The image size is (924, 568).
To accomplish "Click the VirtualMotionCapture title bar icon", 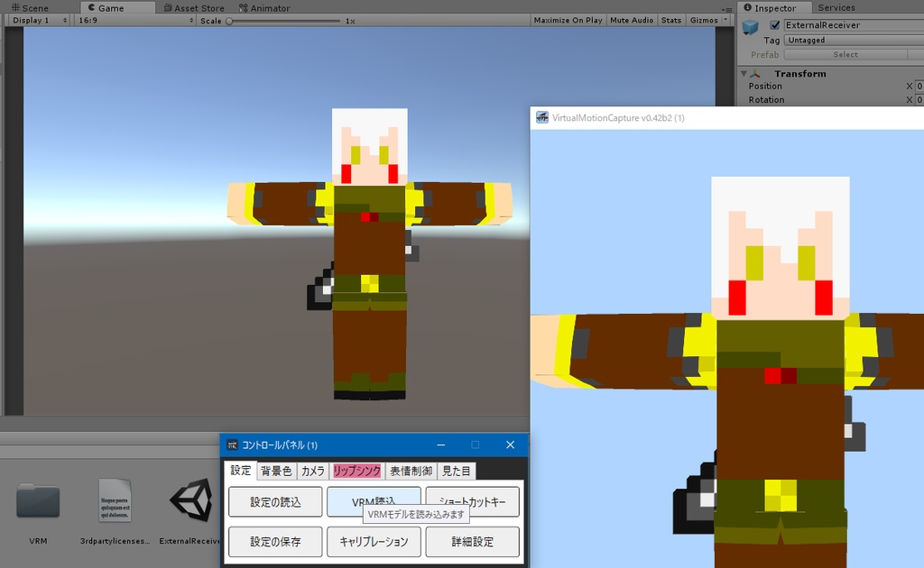I will pyautogui.click(x=541, y=117).
